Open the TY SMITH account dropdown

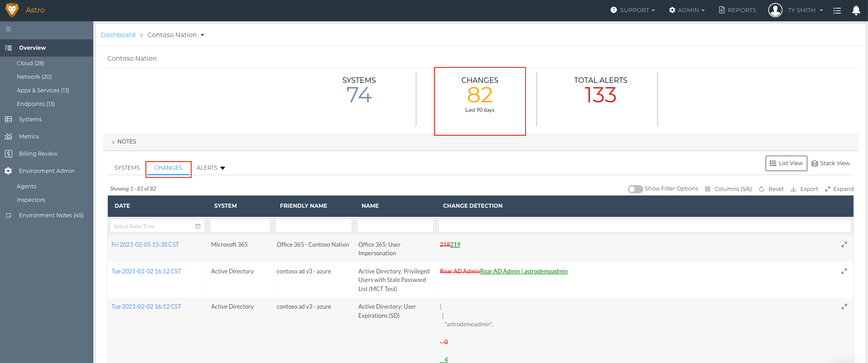805,10
